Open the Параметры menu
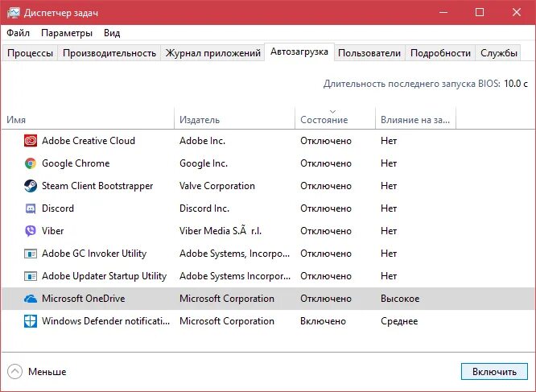The width and height of the screenshot is (536, 392). [x=67, y=33]
